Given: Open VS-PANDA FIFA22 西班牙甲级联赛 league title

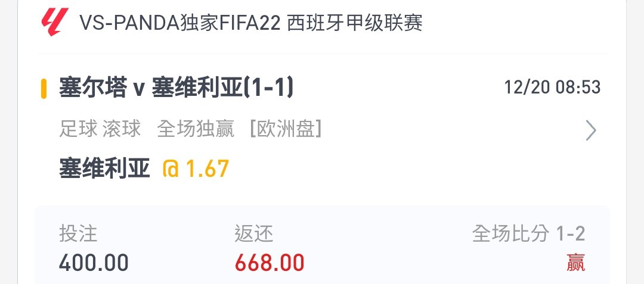Looking at the screenshot, I should (251, 23).
